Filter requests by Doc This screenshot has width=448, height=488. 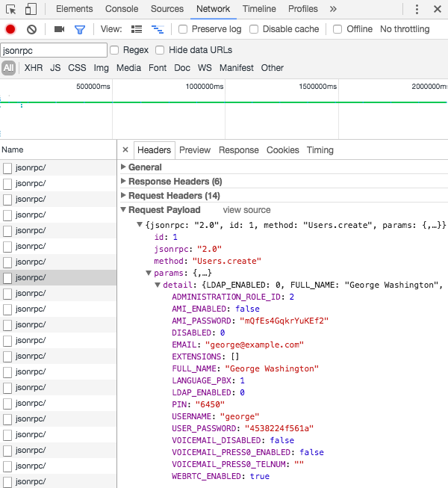point(182,68)
